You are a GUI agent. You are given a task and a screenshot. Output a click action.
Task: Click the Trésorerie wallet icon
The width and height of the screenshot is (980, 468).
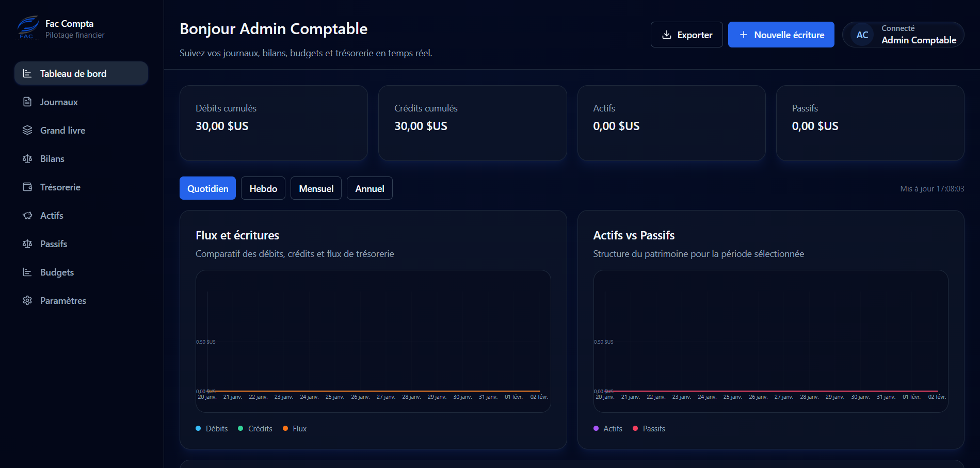click(27, 187)
